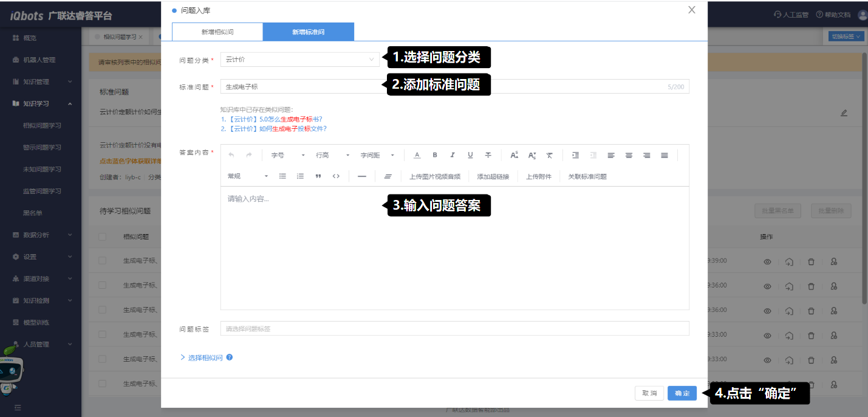Toggle bold formatting in answer editor
Image resolution: width=868 pixels, height=417 pixels.
click(x=435, y=156)
